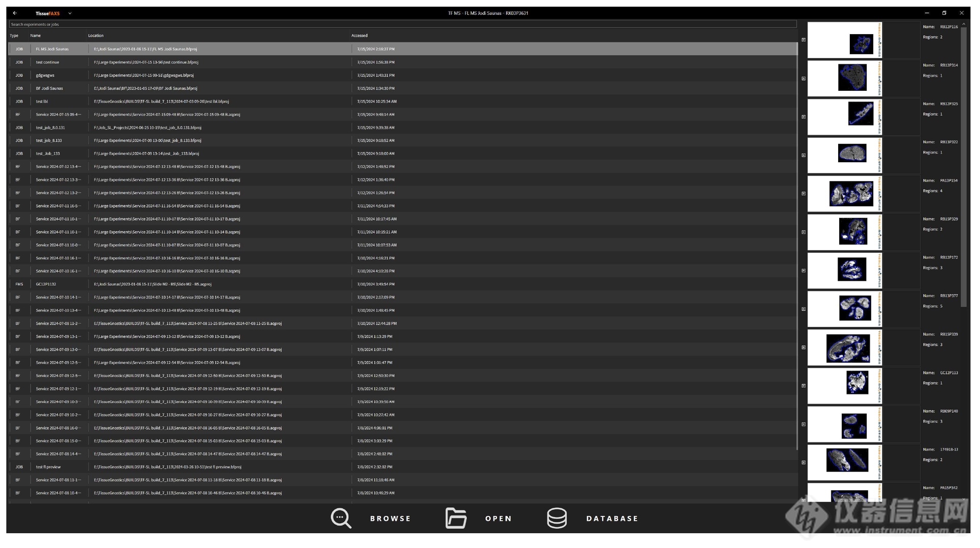
Task: Expand slide RB09P140 with plus icon
Action: coord(803,424)
